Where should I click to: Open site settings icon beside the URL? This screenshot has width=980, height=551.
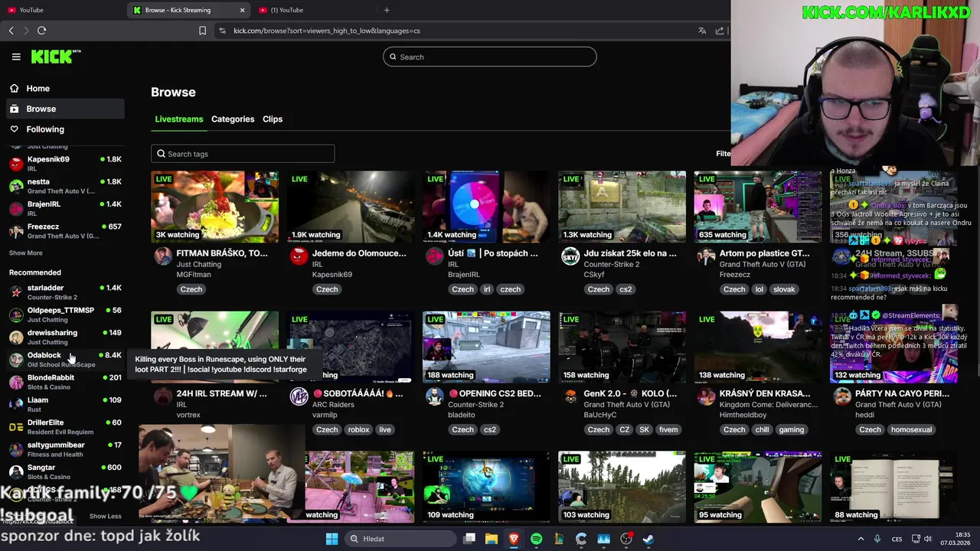(222, 31)
